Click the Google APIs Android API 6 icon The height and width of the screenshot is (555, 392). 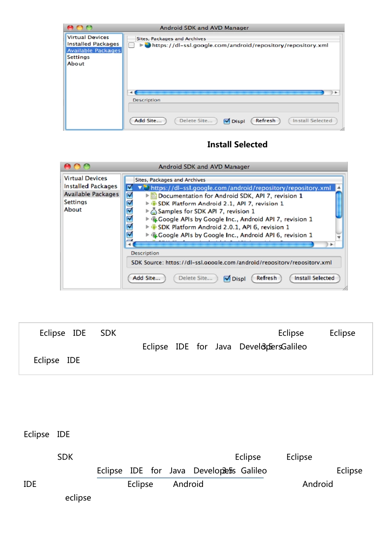pyautogui.click(x=154, y=235)
